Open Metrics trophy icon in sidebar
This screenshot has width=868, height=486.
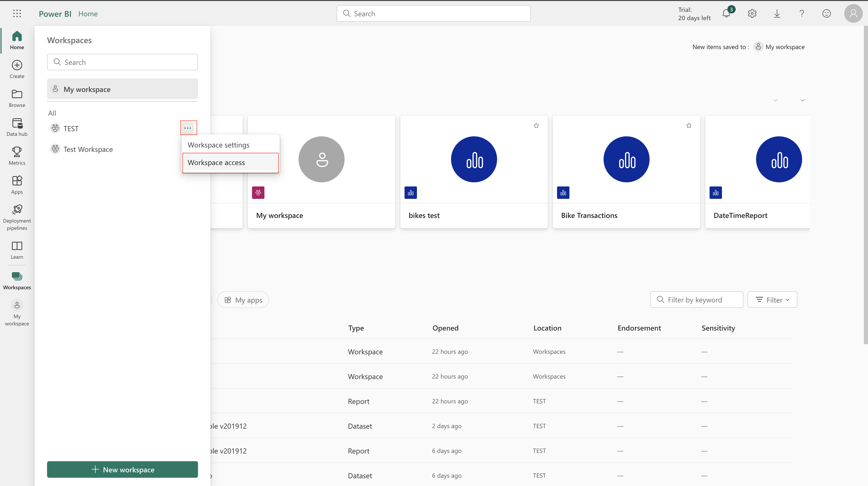point(17,156)
